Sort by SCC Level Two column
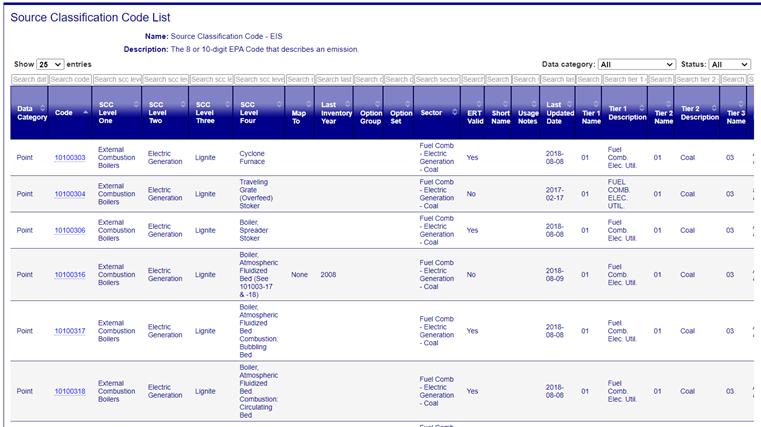Screen dimensions: 761x427 pos(165,113)
